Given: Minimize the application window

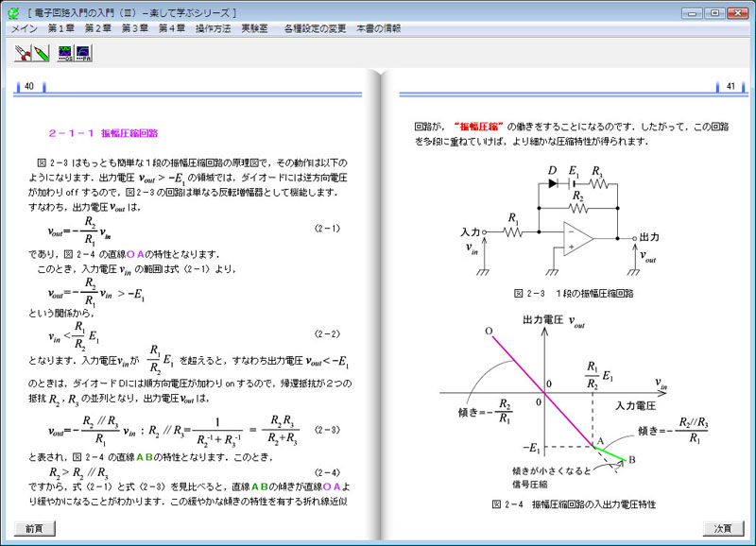Looking at the screenshot, I should tap(693, 13).
